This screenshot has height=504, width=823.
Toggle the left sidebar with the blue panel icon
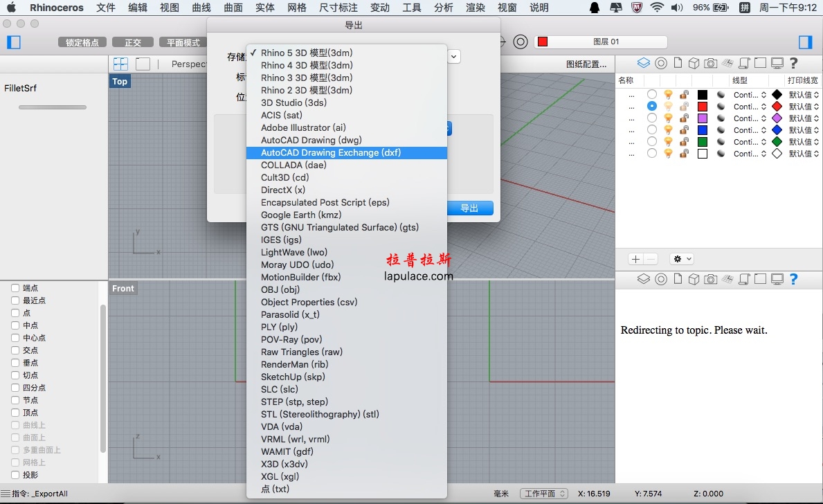point(14,42)
